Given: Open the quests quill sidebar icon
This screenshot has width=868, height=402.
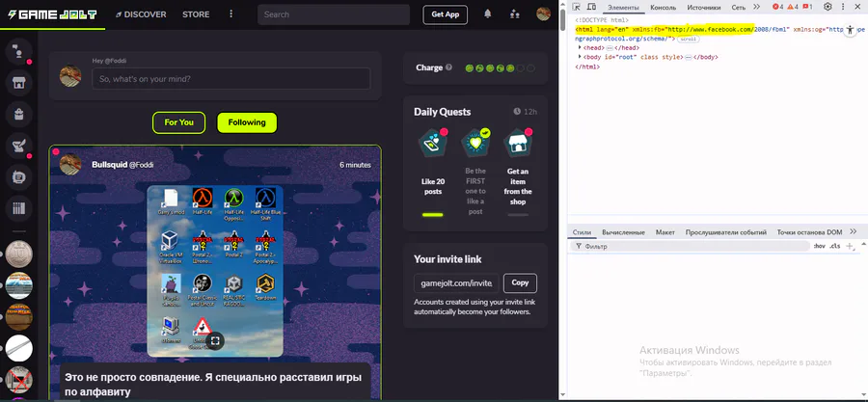Looking at the screenshot, I should pos(19,146).
